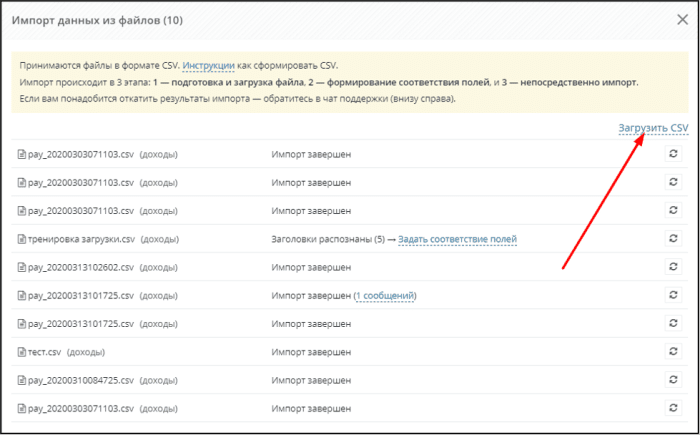Select file name тест.csv
Image resolution: width=700 pixels, height=435 pixels.
point(44,352)
